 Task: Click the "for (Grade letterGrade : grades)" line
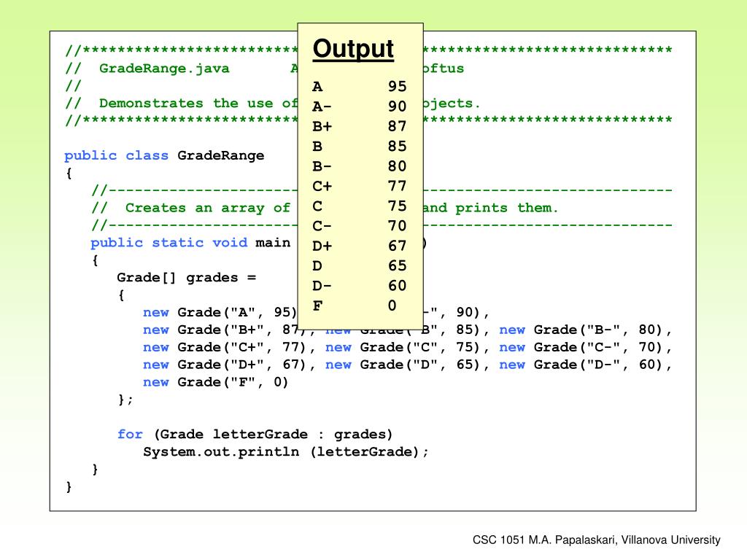[255, 435]
